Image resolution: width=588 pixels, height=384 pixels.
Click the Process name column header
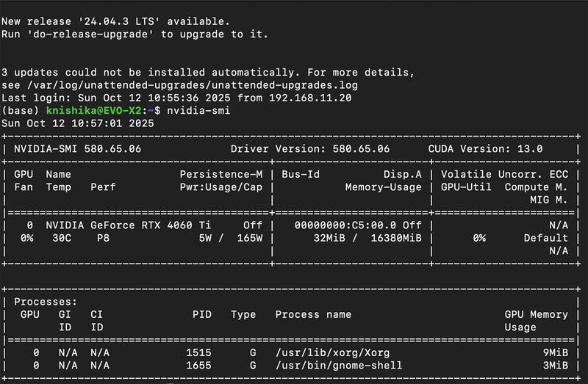point(314,314)
